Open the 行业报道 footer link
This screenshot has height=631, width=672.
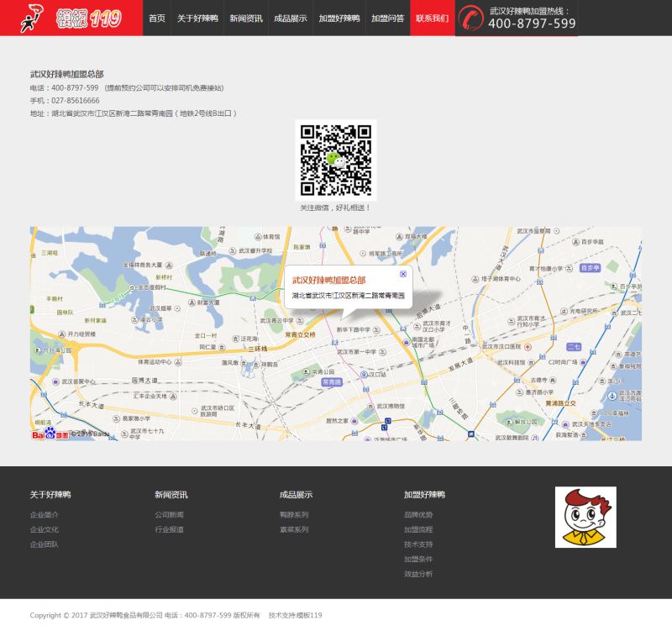(x=170, y=529)
